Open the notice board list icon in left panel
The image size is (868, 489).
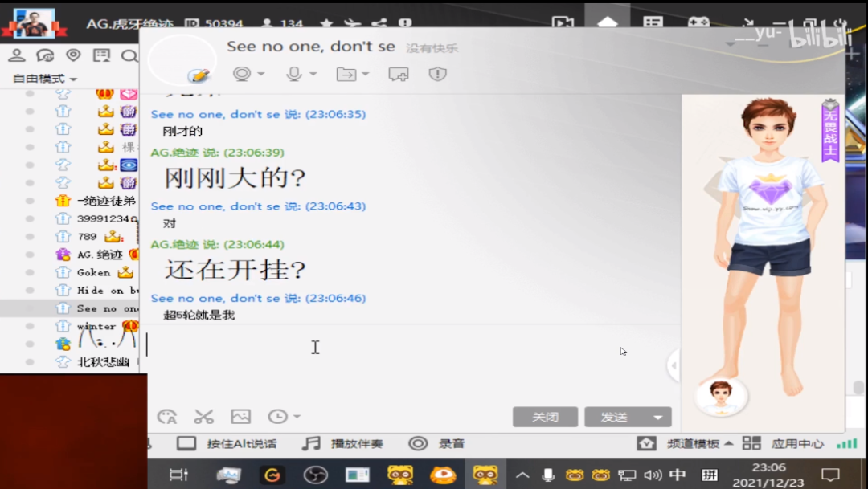tap(101, 55)
